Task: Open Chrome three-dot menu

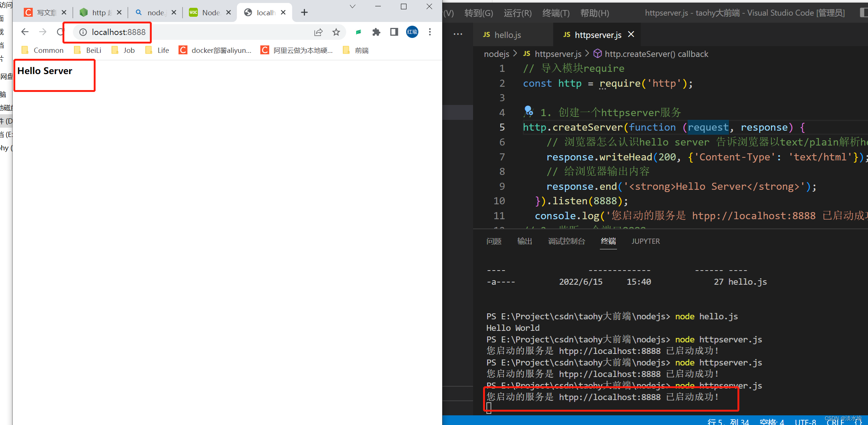Action: 430,32
